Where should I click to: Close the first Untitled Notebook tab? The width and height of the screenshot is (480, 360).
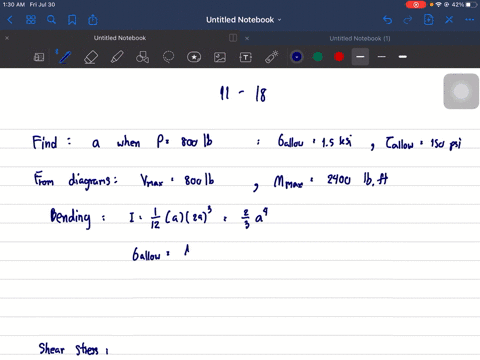[7, 38]
